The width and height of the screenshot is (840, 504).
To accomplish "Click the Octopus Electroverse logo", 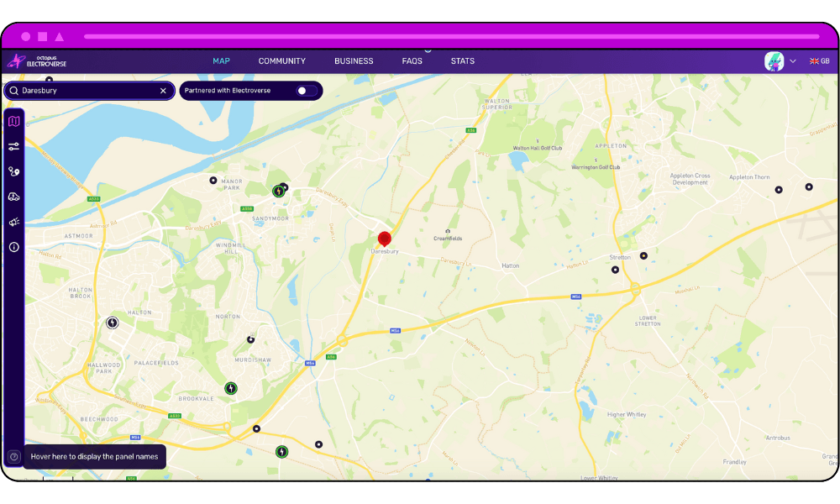I will 39,60.
